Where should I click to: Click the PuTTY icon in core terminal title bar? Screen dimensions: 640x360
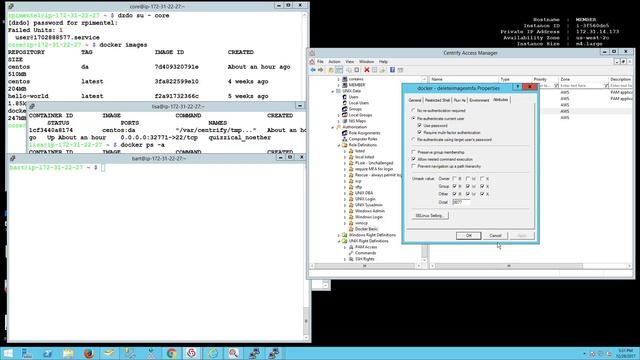point(11,6)
